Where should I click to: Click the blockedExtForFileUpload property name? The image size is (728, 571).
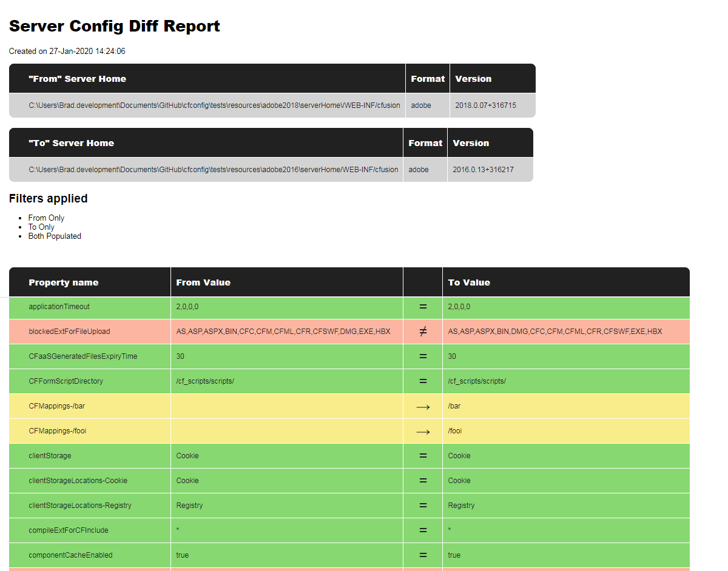(x=69, y=332)
